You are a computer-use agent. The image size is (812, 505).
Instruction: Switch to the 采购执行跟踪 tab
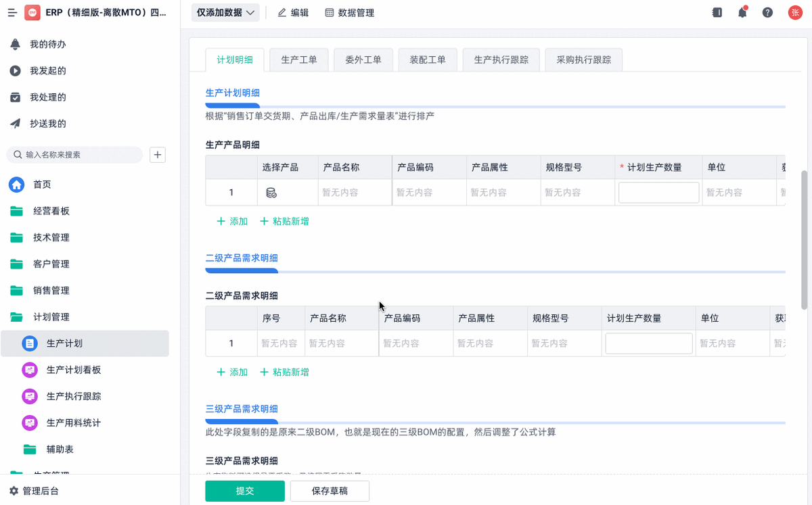point(583,59)
